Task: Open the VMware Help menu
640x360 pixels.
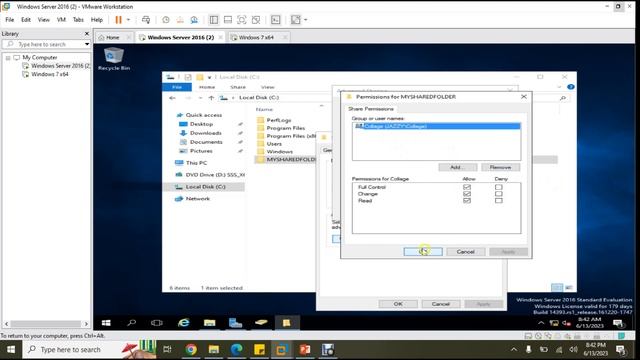Action: (97, 20)
